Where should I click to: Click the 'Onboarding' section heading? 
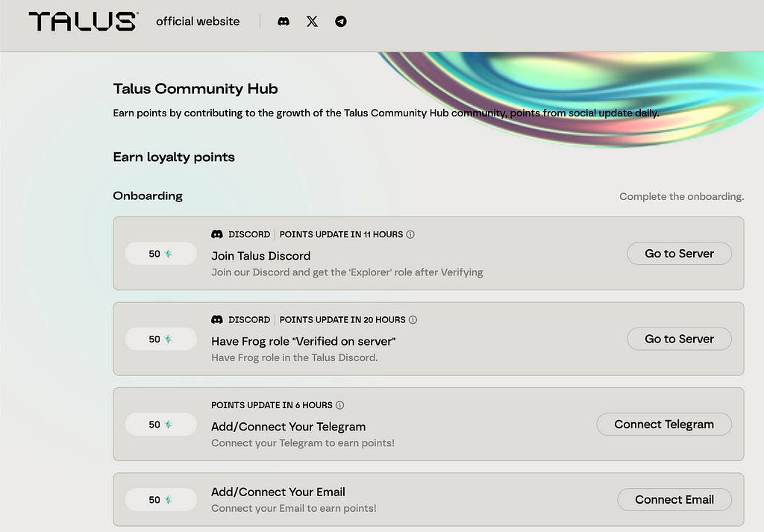point(148,195)
